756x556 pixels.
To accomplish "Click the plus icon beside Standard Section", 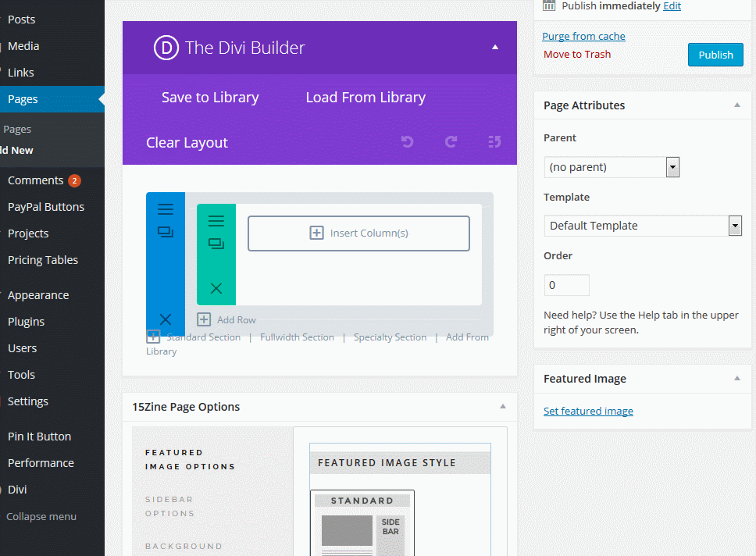I will click(x=153, y=336).
